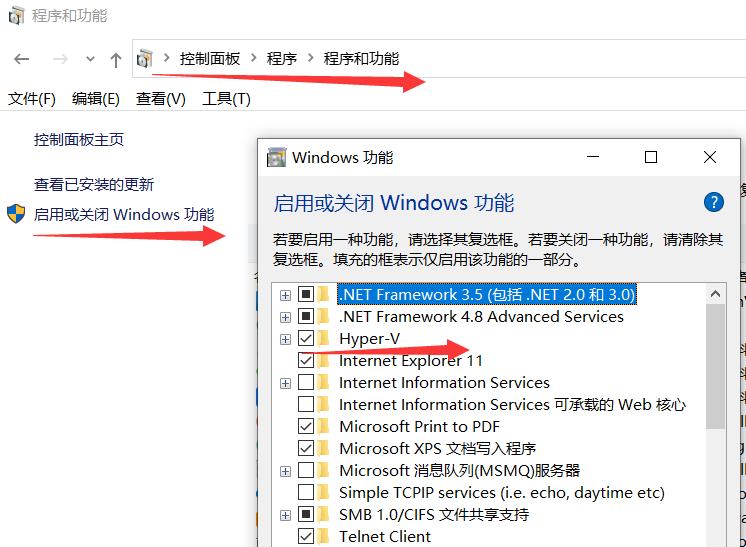Select the Microsoft Print to PDF label
Viewport: 746px width, 547px height.
click(x=420, y=426)
